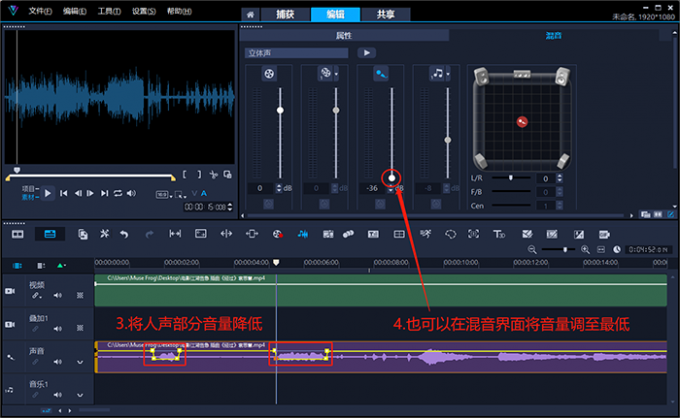The image size is (680, 418).
Task: Play the stereo mix preview
Action: point(366,53)
